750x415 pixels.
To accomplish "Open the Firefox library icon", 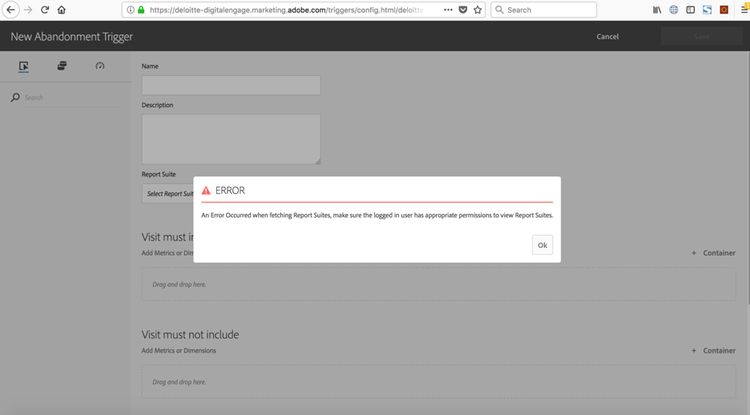I will [x=657, y=10].
